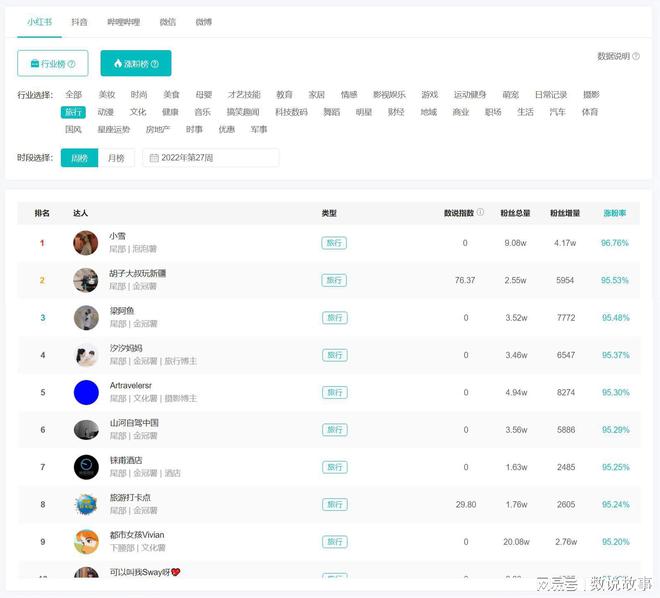Click the 行业榜 button
Viewport: 660px width, 598px height.
[53, 64]
